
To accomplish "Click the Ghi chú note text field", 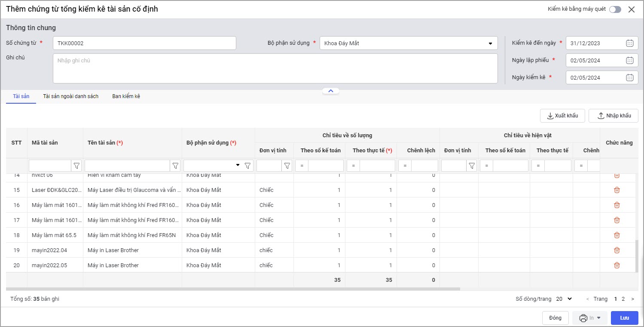I will click(x=275, y=68).
